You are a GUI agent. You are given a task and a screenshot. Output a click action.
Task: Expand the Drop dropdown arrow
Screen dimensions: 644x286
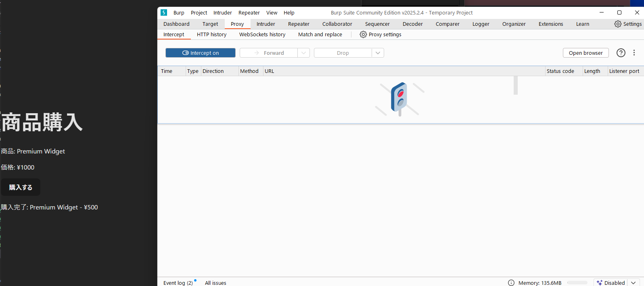coord(378,53)
